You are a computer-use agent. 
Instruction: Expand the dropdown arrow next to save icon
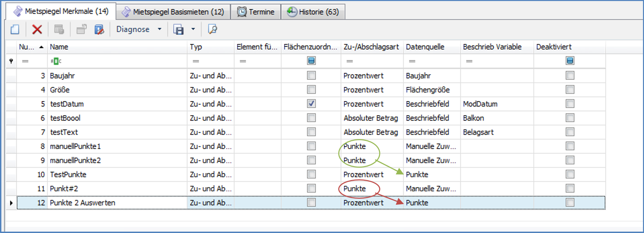click(x=193, y=29)
